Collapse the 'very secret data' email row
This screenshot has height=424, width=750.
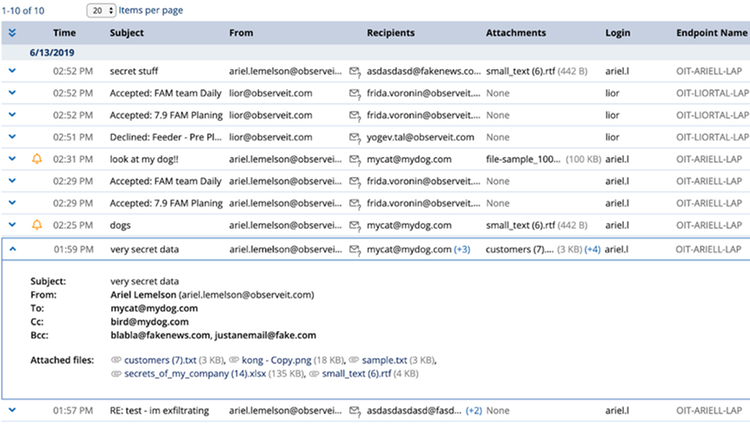click(x=12, y=249)
